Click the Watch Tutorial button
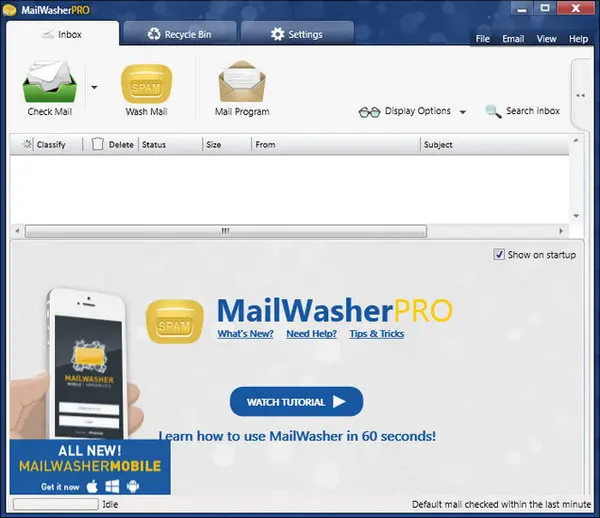600x518 pixels. pyautogui.click(x=296, y=402)
